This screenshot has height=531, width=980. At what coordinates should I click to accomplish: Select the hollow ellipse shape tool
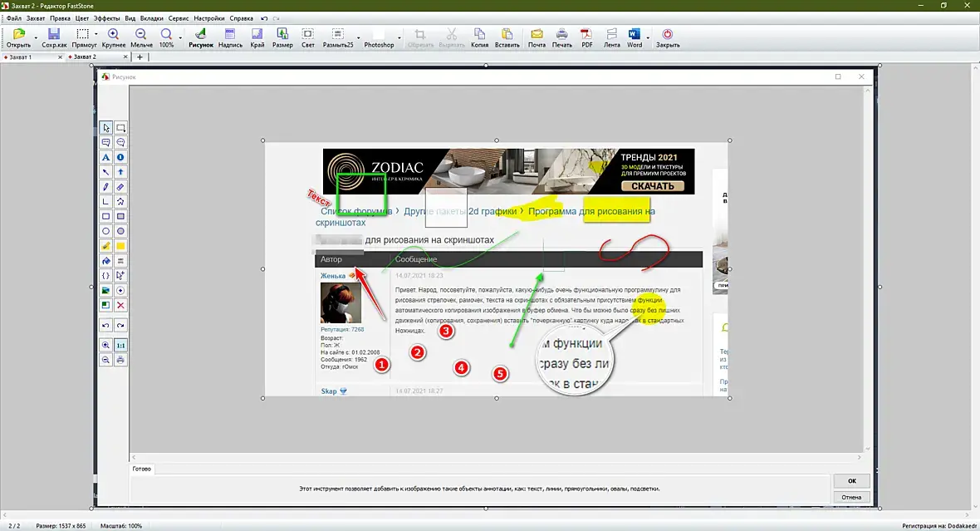(x=105, y=231)
